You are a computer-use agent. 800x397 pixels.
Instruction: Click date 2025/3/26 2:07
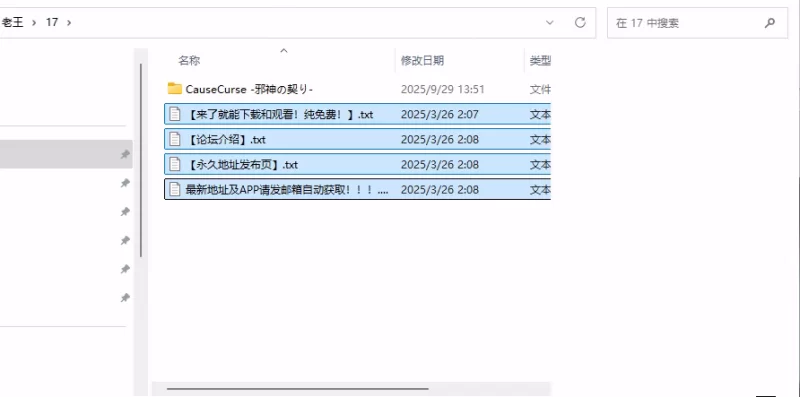[440, 114]
